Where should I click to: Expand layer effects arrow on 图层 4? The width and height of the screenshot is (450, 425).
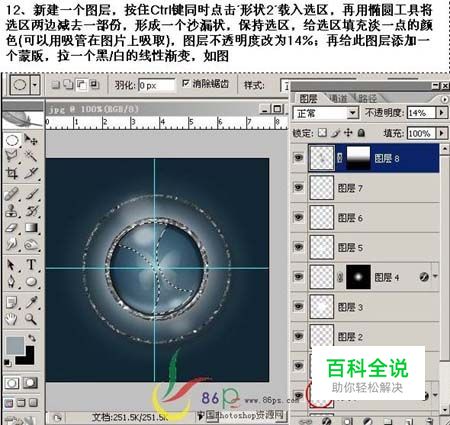pos(435,276)
